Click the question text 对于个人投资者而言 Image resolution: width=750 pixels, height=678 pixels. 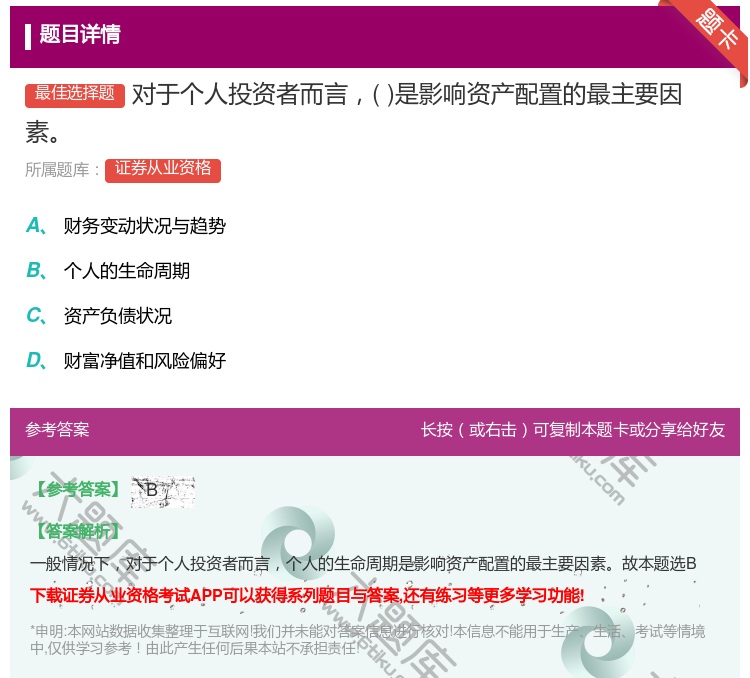click(x=407, y=96)
